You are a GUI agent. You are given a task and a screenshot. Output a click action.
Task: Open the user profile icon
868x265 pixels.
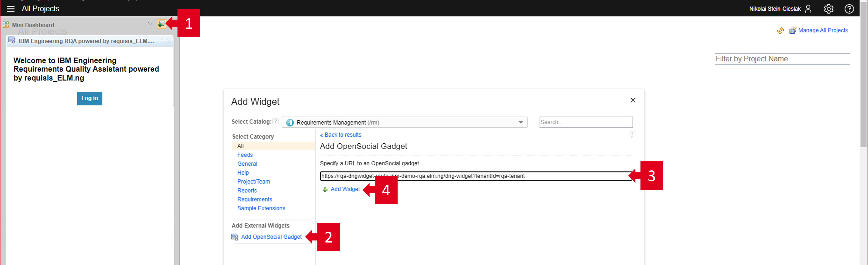(x=808, y=9)
